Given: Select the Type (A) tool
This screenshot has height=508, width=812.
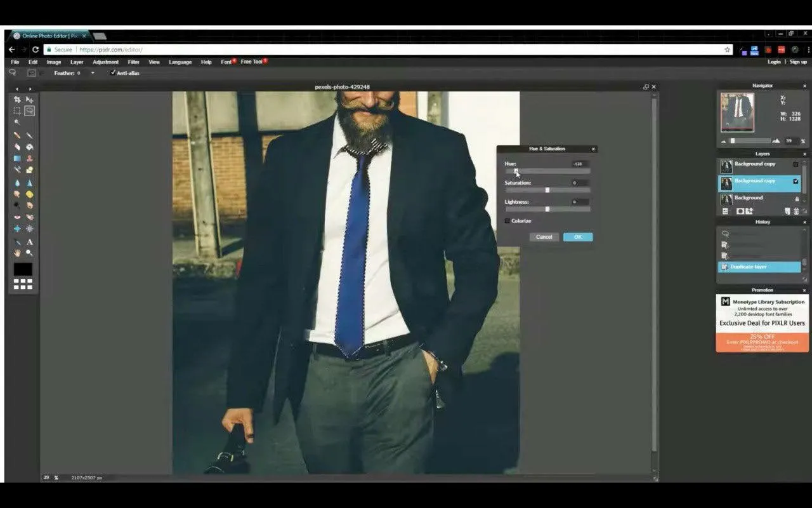Looking at the screenshot, I should point(30,242).
